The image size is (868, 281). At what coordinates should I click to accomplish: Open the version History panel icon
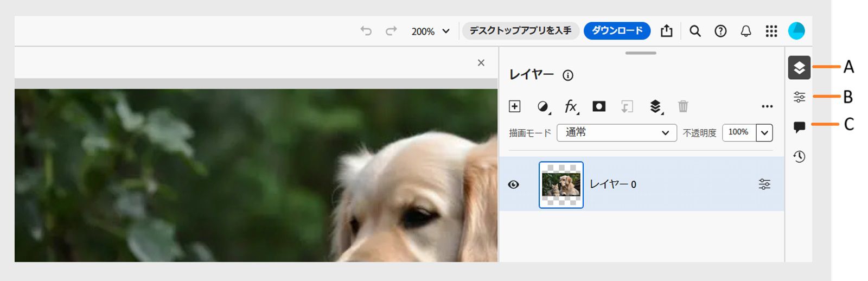[x=799, y=157]
